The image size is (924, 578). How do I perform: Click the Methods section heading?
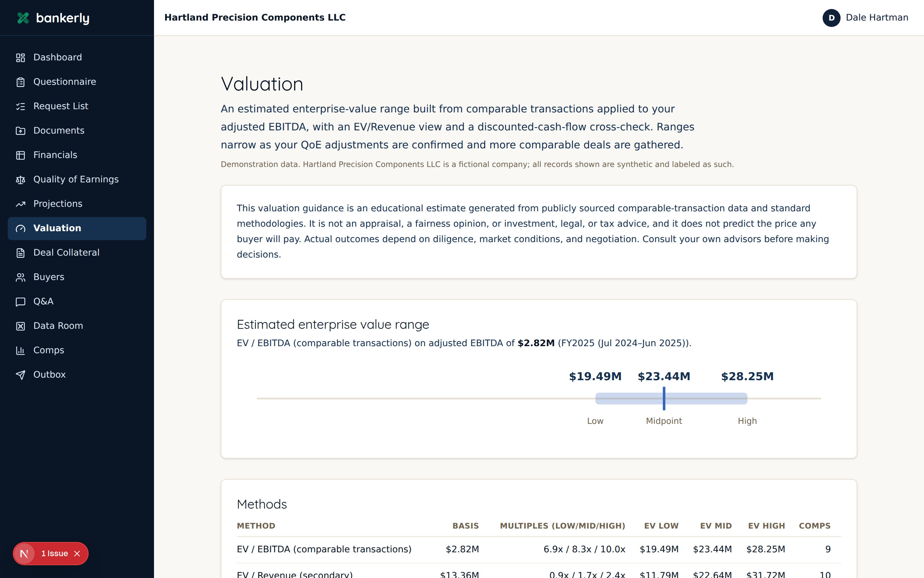tap(261, 504)
